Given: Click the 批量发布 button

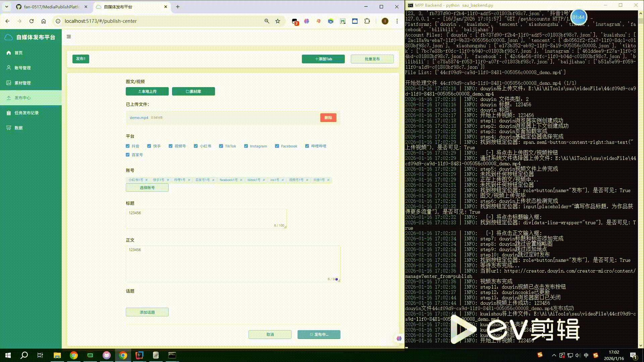Looking at the screenshot, I should pos(372,59).
